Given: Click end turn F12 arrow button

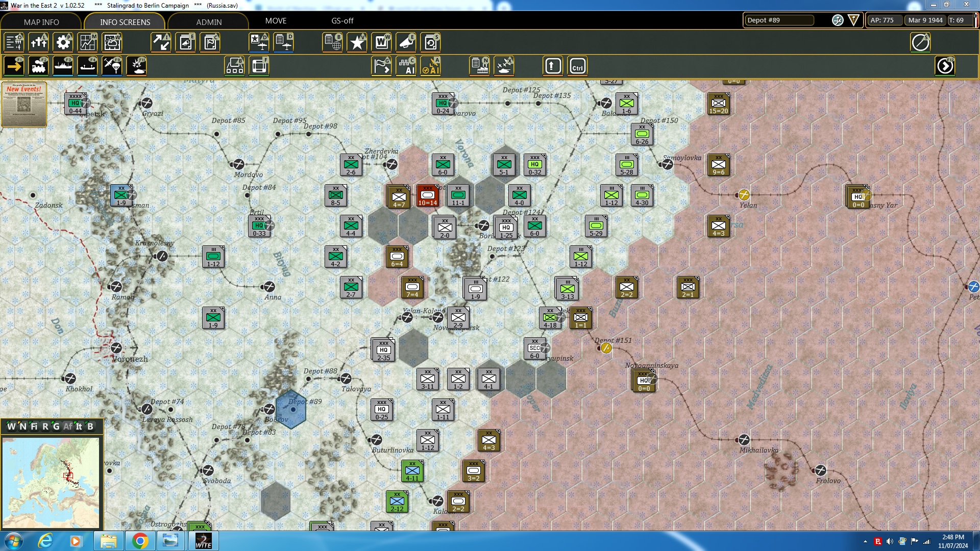Looking at the screenshot, I should coord(945,66).
